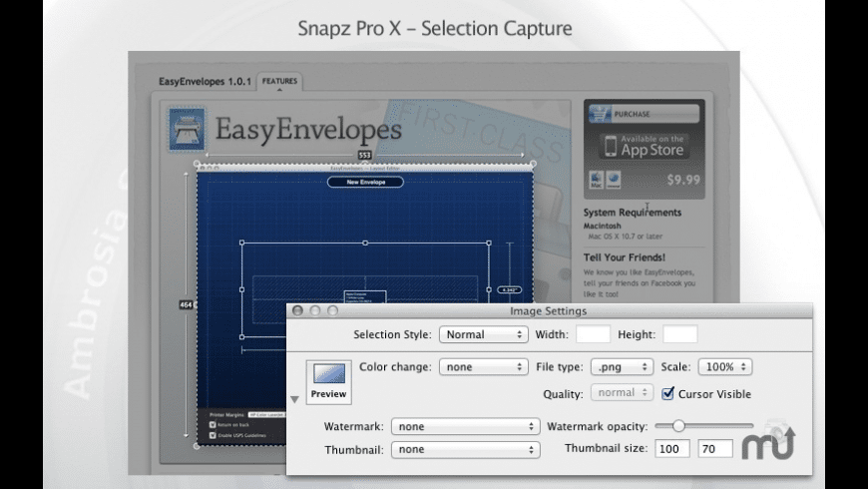The image size is (868, 489).
Task: Toggle the Enable USPS Guidelines checkbox
Action: (213, 435)
